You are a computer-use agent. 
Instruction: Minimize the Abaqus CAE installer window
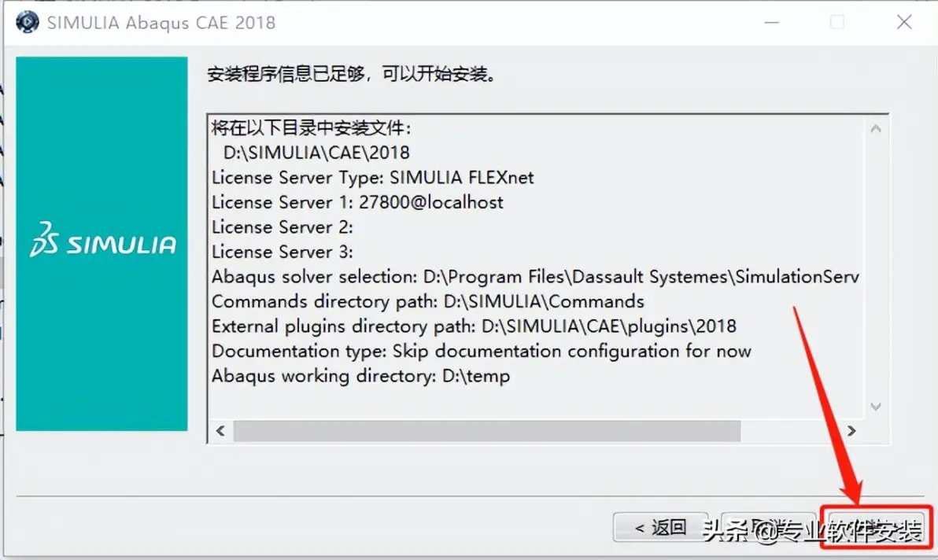coord(772,23)
